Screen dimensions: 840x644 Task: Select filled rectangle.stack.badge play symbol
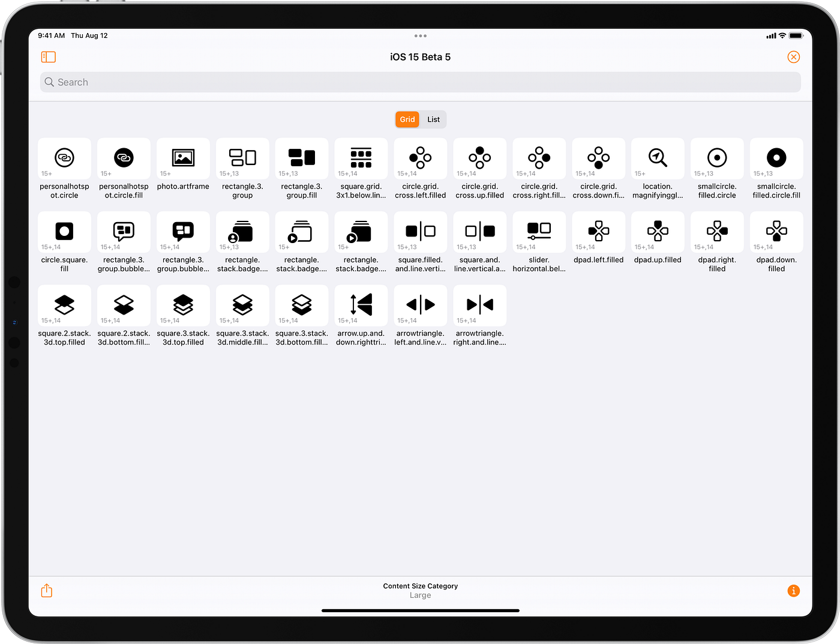point(361,232)
